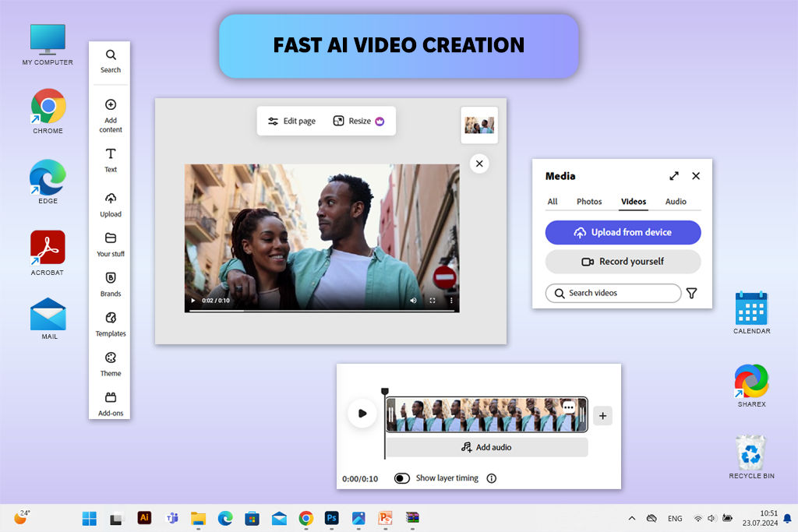The image size is (798, 532).
Task: Switch to the All media tab
Action: [553, 202]
